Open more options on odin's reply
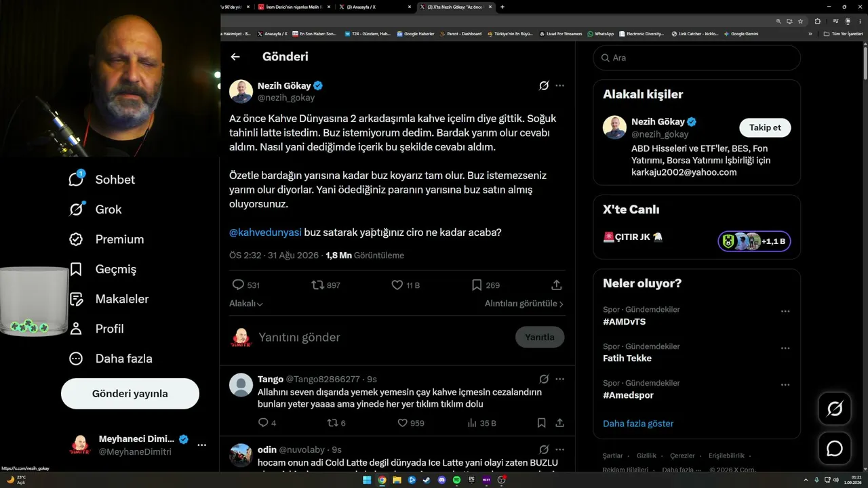The image size is (868, 488). tap(559, 449)
